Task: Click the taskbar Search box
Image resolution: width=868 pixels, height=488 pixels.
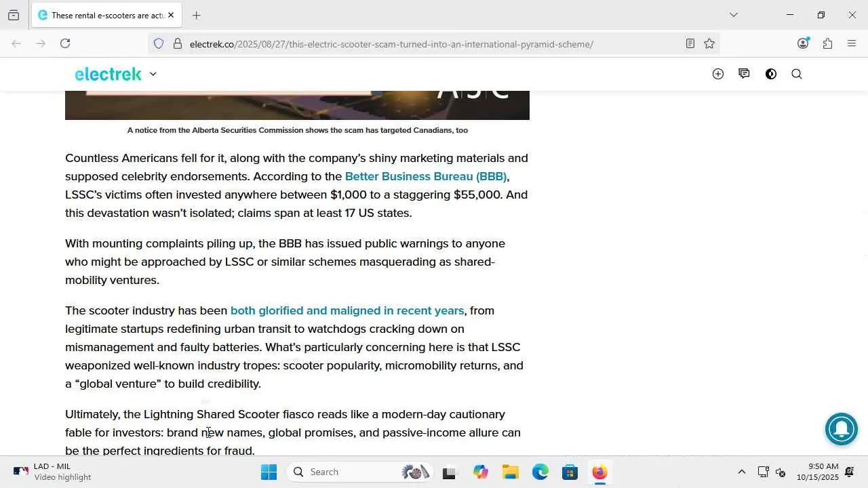Action: tap(361, 472)
